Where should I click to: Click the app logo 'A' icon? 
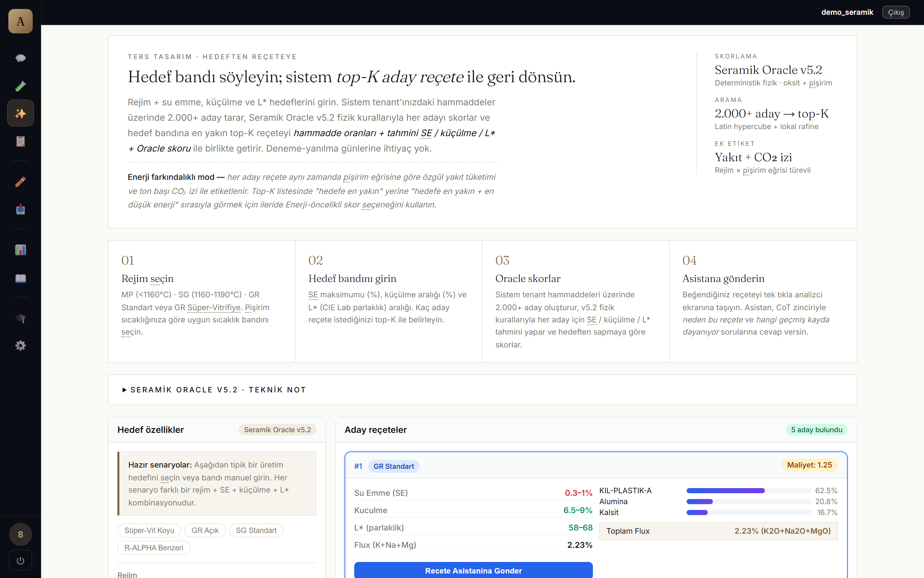pos(20,21)
